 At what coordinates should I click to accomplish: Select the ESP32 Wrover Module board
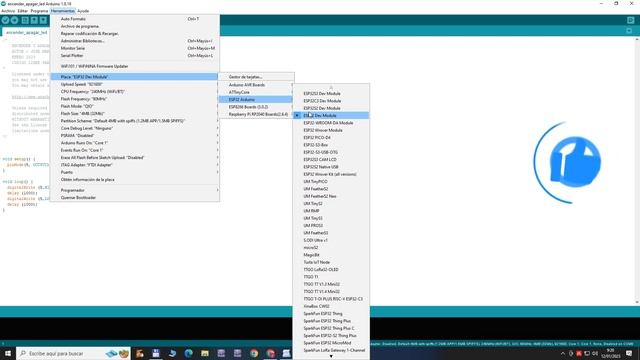[x=331, y=130]
